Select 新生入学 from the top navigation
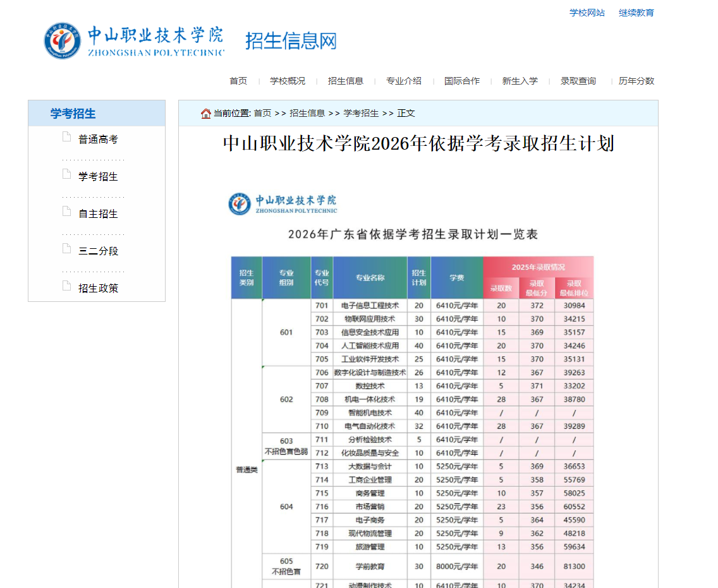Screen dimensions: 718x588 520,81
